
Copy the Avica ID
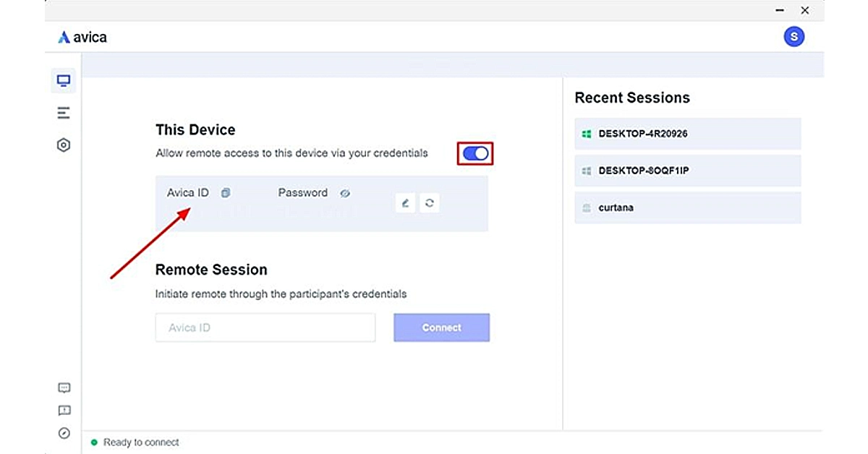click(226, 193)
